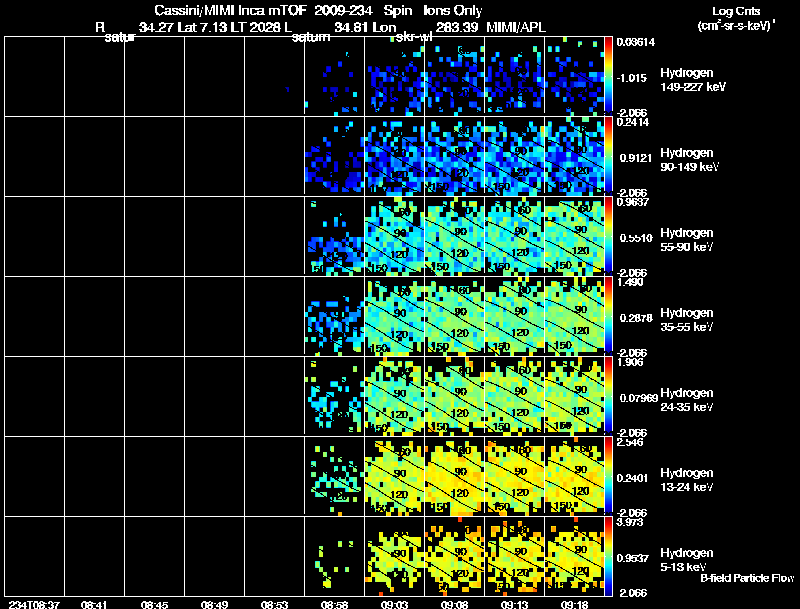Click the 'skr-wl' label above the panels
The height and width of the screenshot is (609, 800).
pyautogui.click(x=414, y=37)
